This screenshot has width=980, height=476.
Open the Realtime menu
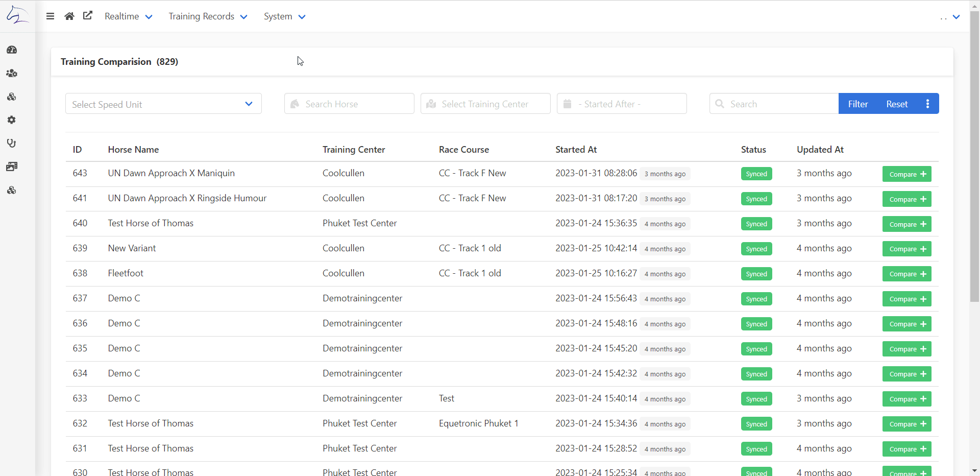(128, 16)
